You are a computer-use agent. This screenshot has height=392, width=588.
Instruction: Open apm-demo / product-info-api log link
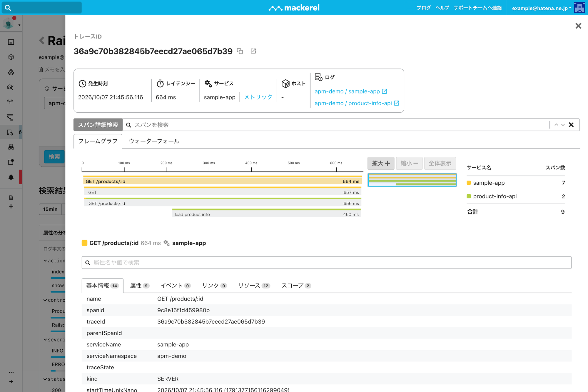click(x=357, y=103)
